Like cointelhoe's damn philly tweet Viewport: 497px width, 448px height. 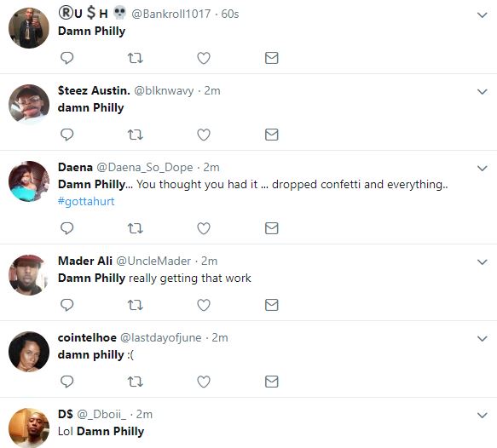click(204, 382)
